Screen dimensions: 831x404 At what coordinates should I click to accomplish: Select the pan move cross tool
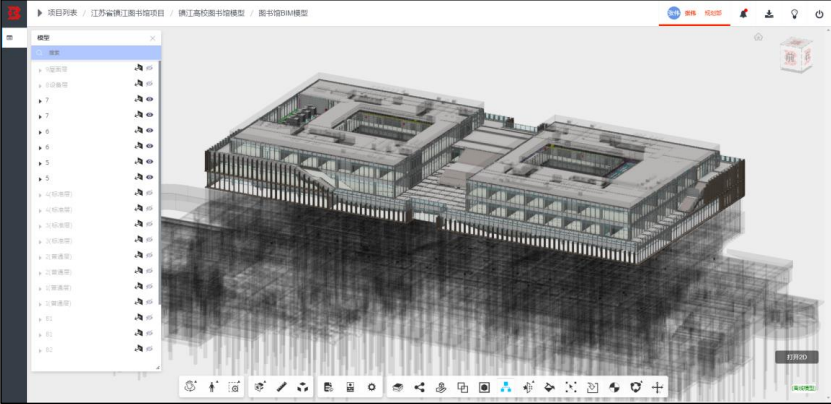(657, 388)
